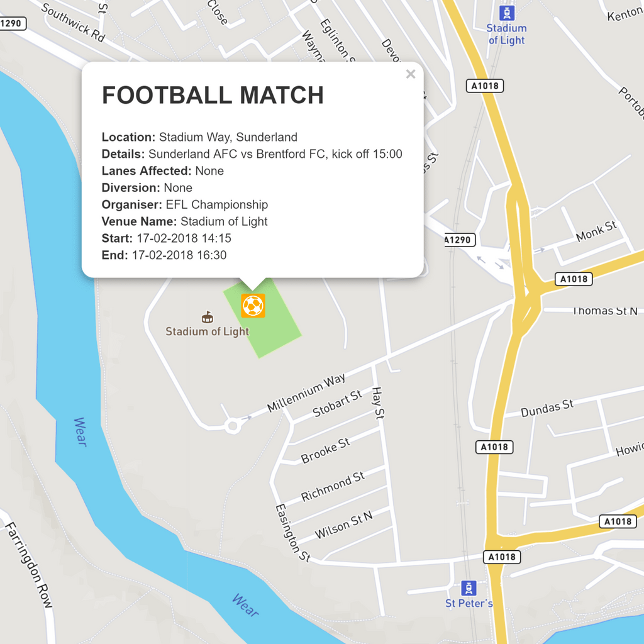
Task: Click the Stadium of Light venue icon
Action: [x=207, y=317]
